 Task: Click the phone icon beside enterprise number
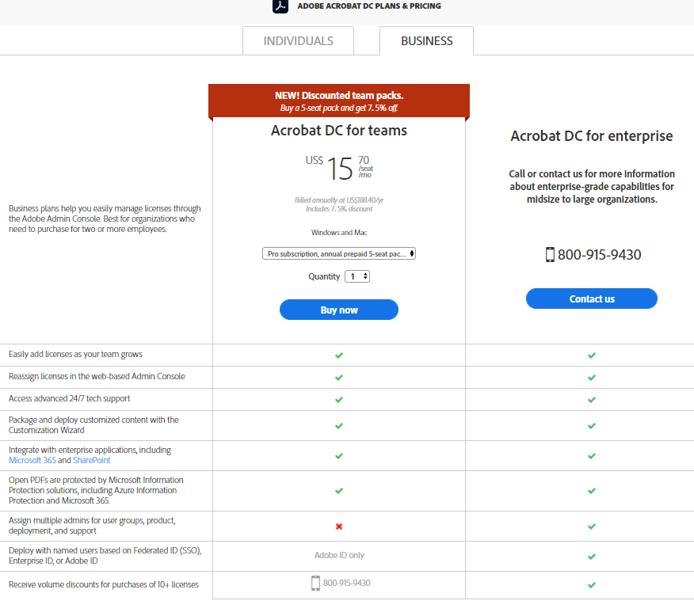tap(550, 255)
